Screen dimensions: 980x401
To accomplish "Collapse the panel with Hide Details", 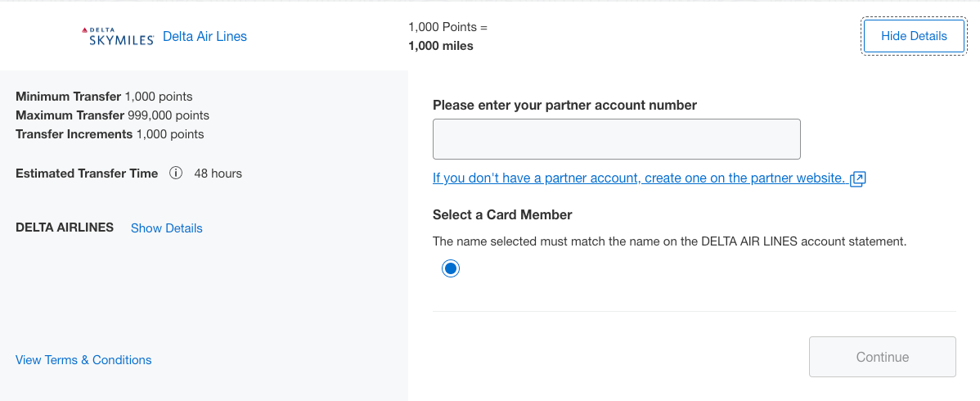I will pyautogui.click(x=914, y=36).
